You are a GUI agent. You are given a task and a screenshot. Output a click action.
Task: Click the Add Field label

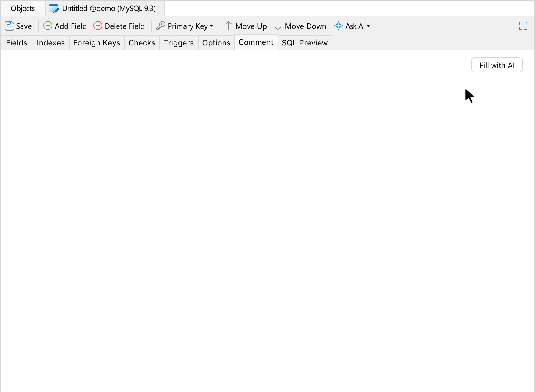(x=71, y=26)
